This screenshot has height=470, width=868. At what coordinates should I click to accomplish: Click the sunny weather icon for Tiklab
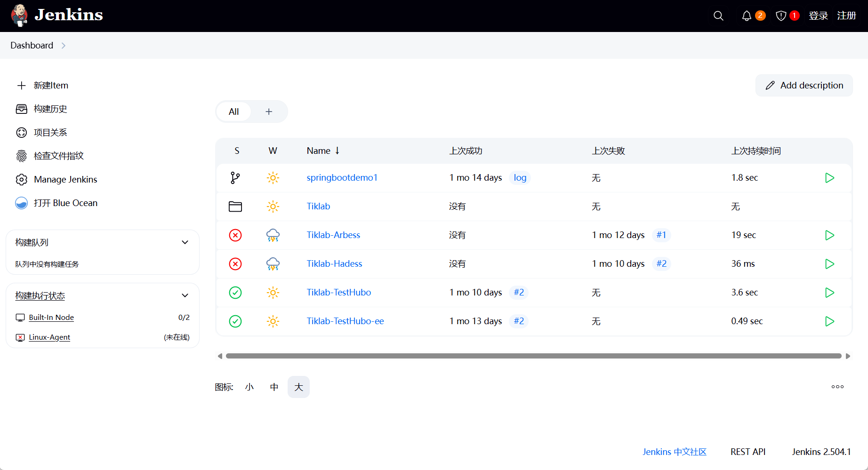(273, 207)
